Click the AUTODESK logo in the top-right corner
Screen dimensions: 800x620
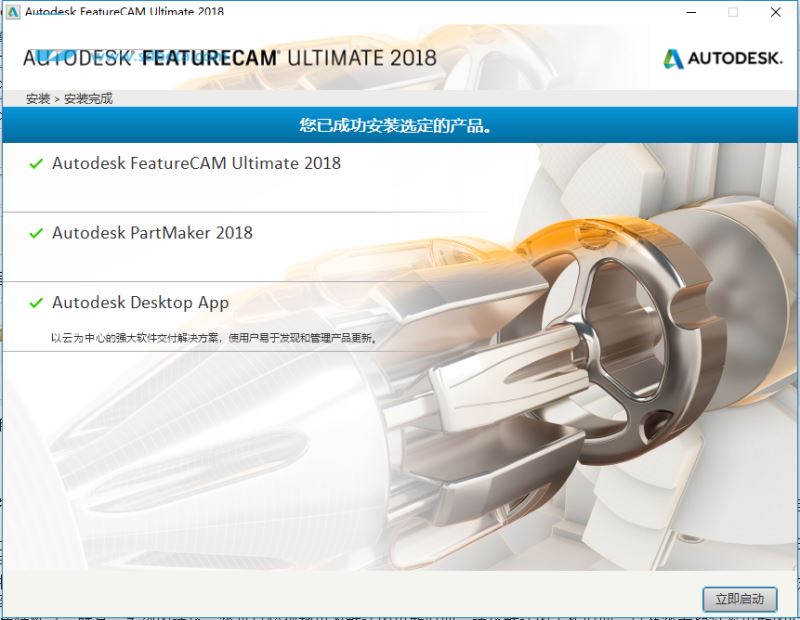[x=722, y=59]
